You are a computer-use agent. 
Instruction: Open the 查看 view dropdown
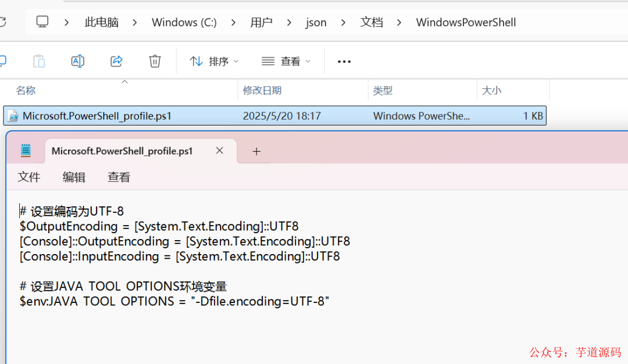pos(285,61)
